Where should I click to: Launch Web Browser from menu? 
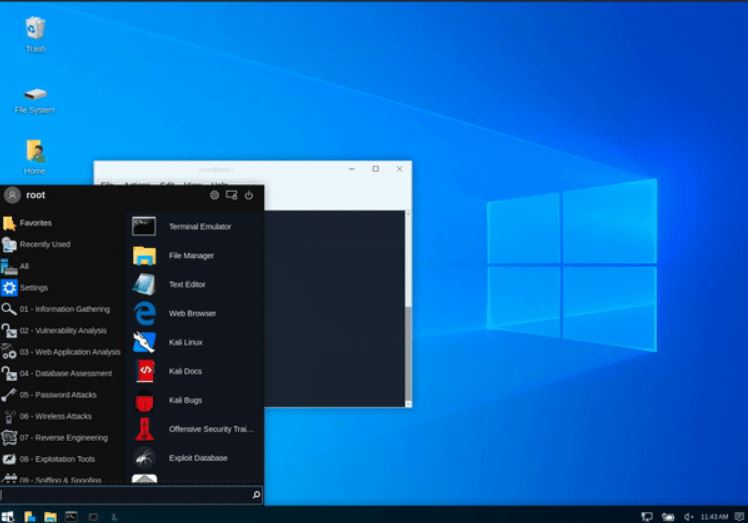click(x=193, y=313)
